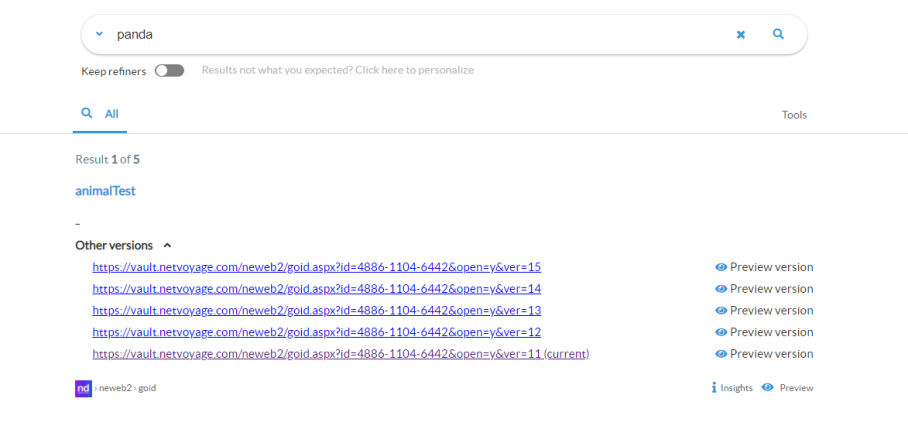Select the All results tab

coord(101,114)
